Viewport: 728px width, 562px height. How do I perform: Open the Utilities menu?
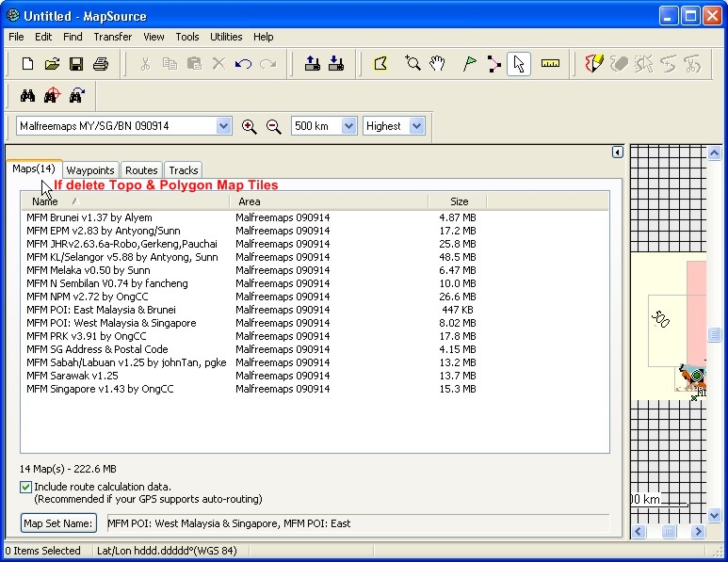226,37
